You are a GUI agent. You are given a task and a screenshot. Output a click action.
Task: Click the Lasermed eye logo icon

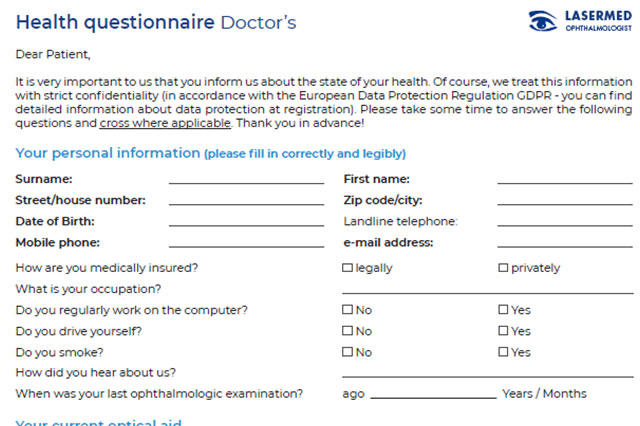tap(545, 20)
